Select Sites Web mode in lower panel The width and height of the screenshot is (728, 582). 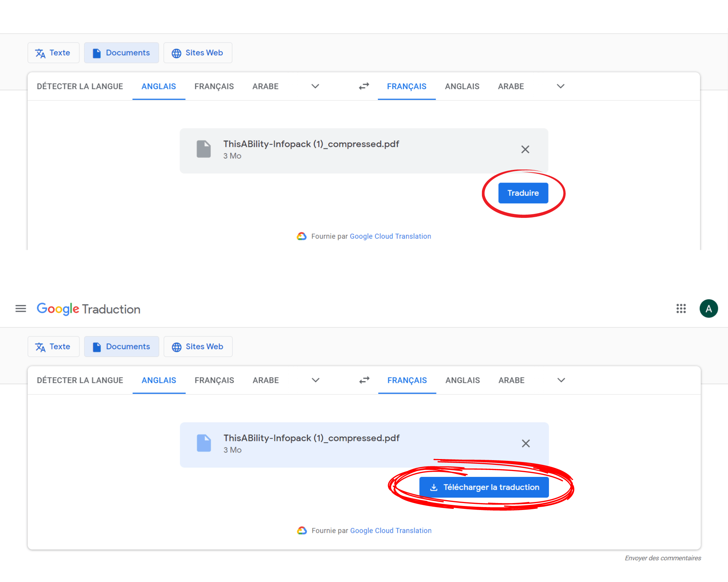[x=198, y=347]
